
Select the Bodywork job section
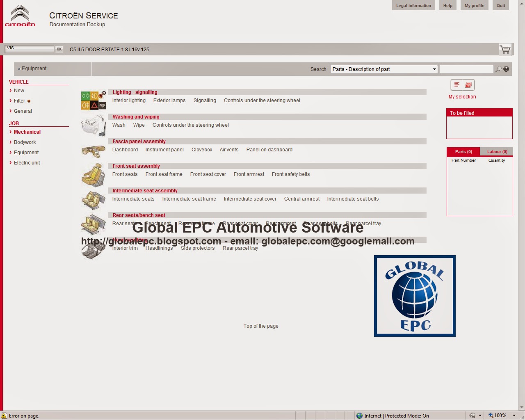point(25,142)
